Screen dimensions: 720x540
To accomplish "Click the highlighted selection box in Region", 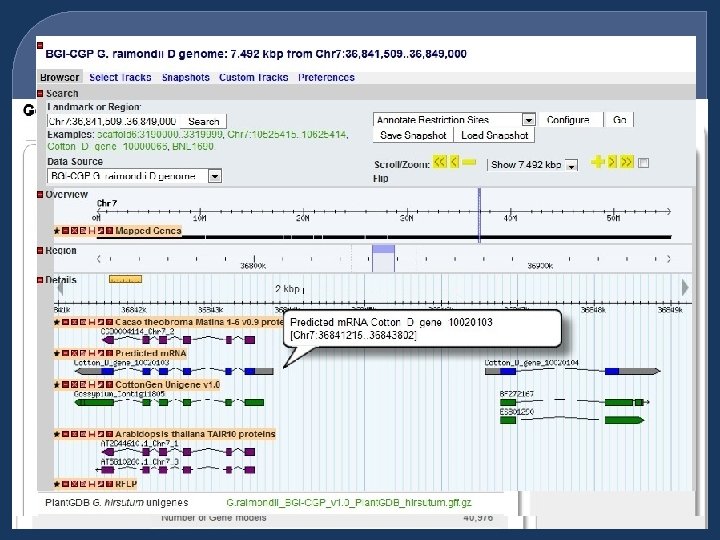I will point(383,259).
